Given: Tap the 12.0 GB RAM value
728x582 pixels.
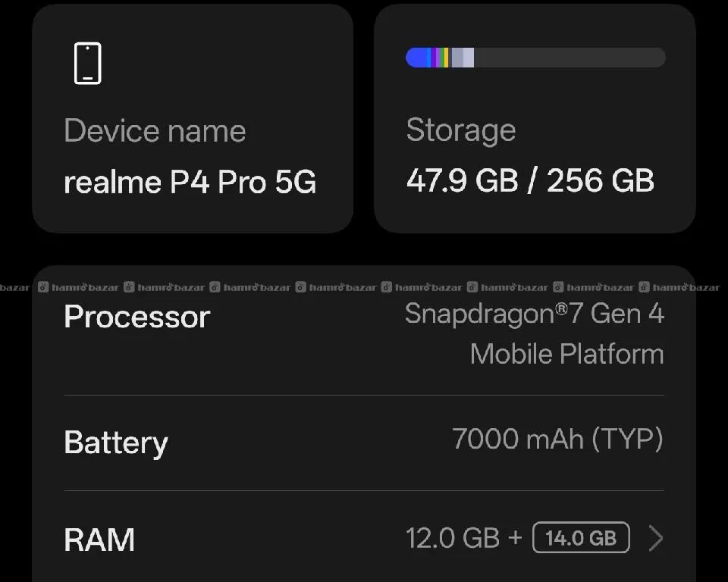Looking at the screenshot, I should click(453, 539).
